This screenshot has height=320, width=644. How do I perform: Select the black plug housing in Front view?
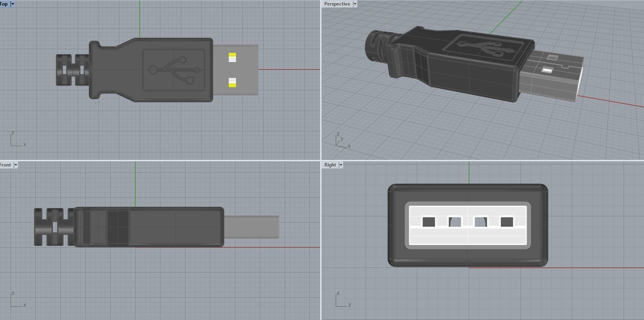tap(149, 227)
